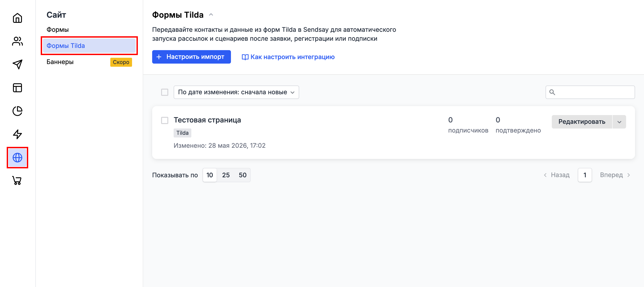This screenshot has width=644, height=287.
Task: Open the Templates layout icon
Action: coord(17,88)
